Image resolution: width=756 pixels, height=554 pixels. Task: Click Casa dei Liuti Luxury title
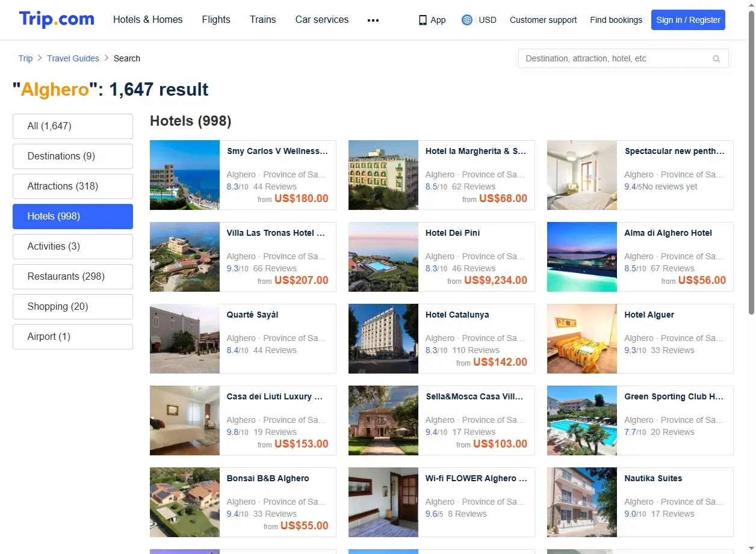tap(275, 397)
